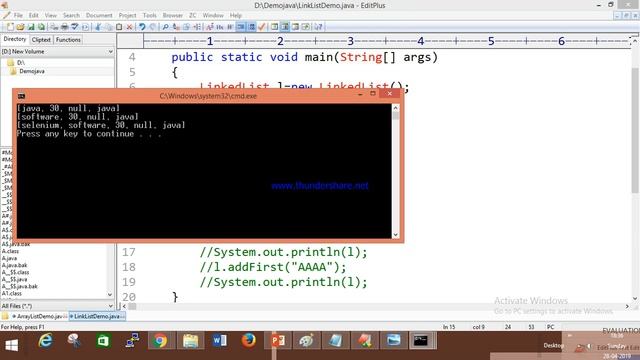Switch to cmd taskbar icon
640x360 pixels.
tap(421, 341)
